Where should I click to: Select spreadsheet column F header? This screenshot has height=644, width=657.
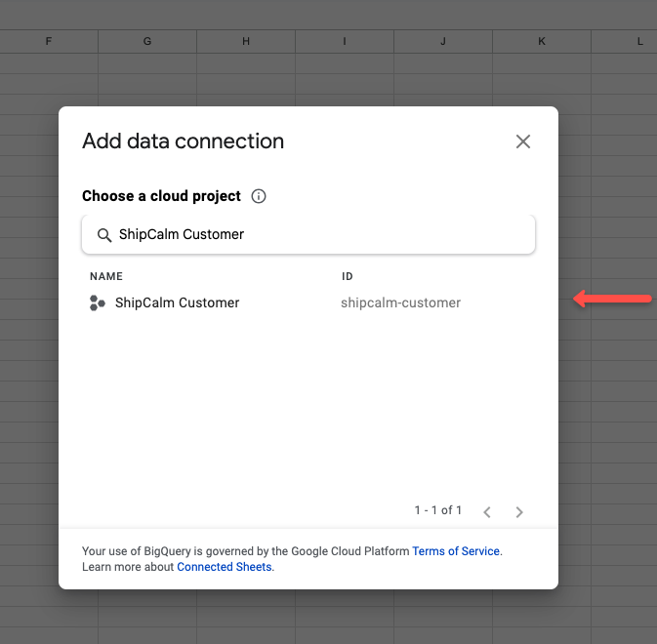click(x=49, y=41)
